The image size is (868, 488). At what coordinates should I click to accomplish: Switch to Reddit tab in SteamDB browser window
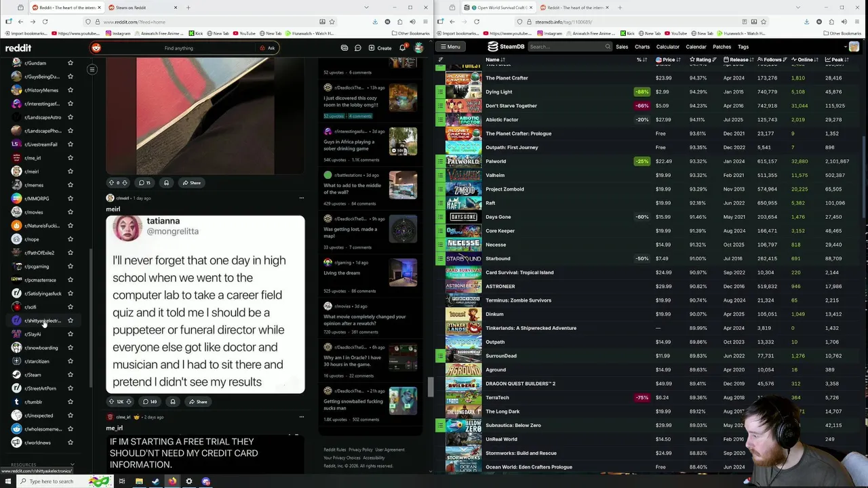point(574,7)
